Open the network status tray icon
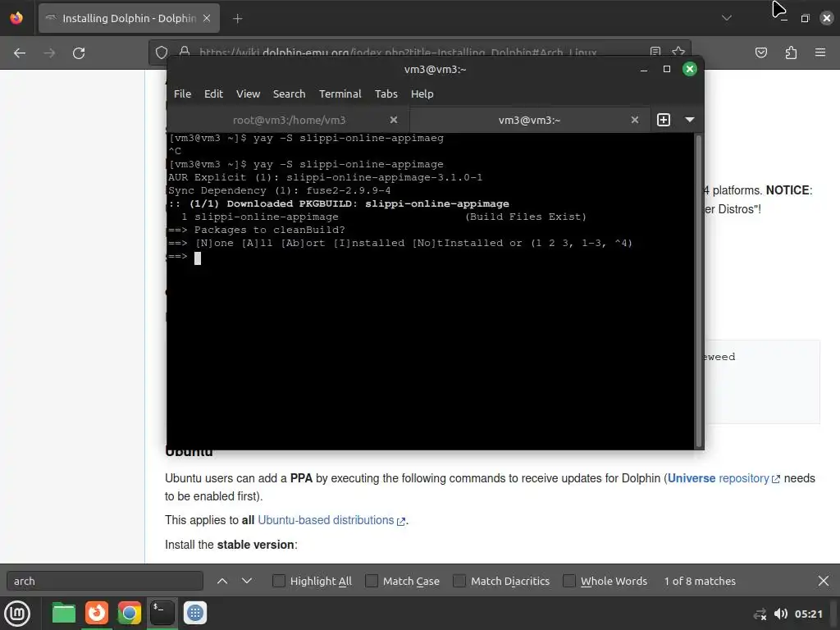The height and width of the screenshot is (630, 840). click(759, 614)
